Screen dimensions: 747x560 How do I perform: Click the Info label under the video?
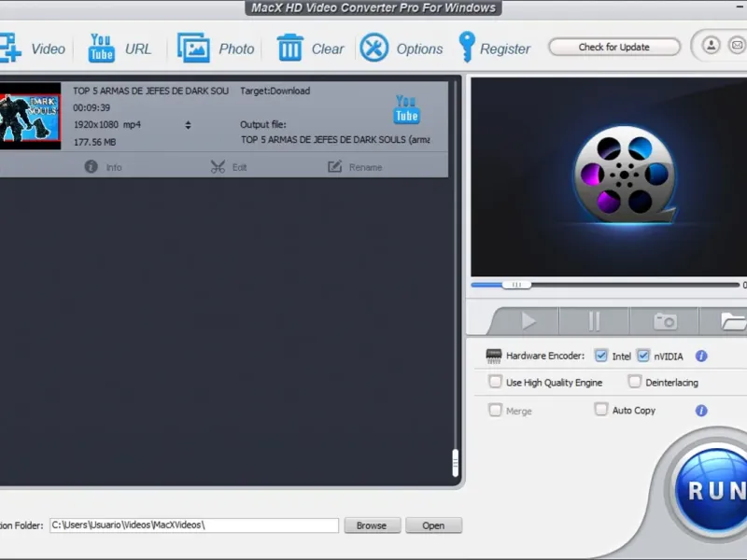point(114,167)
